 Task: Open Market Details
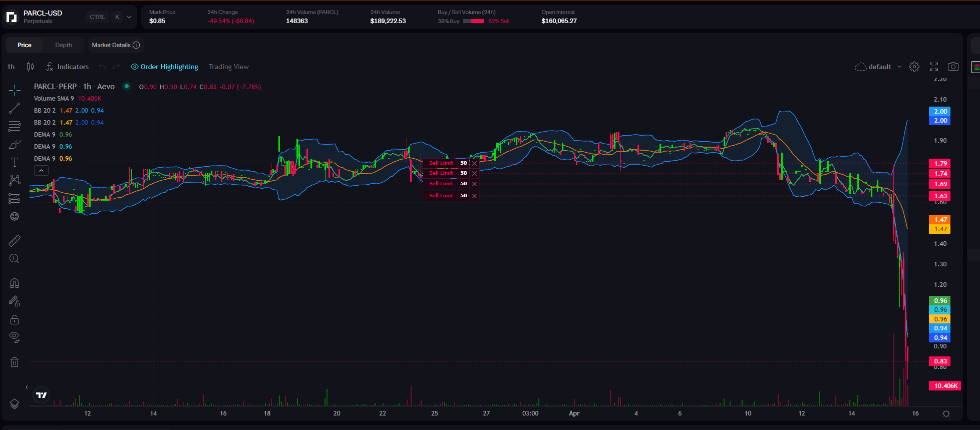tap(116, 45)
